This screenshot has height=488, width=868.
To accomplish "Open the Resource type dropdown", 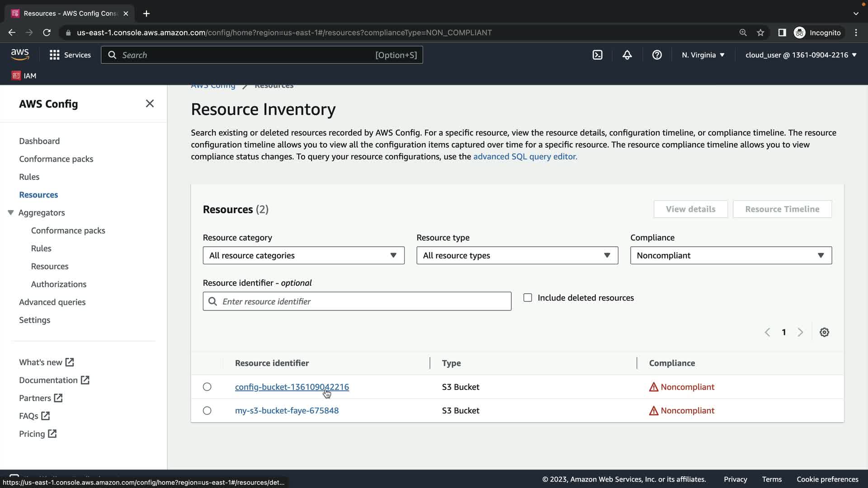I will (x=517, y=255).
